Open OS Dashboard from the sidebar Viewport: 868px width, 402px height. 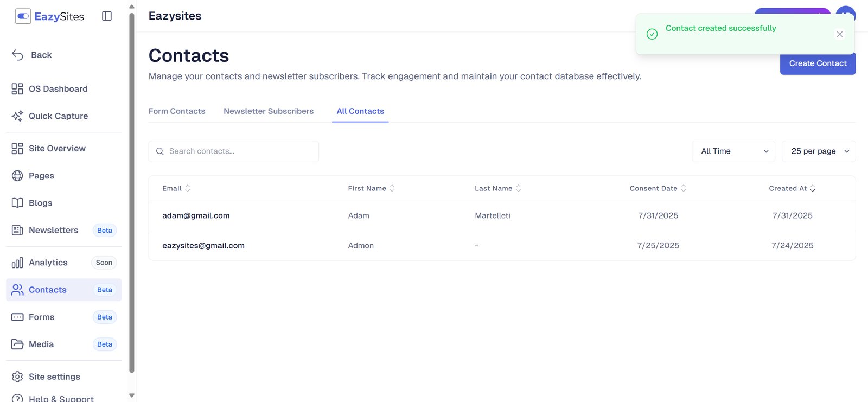click(58, 89)
